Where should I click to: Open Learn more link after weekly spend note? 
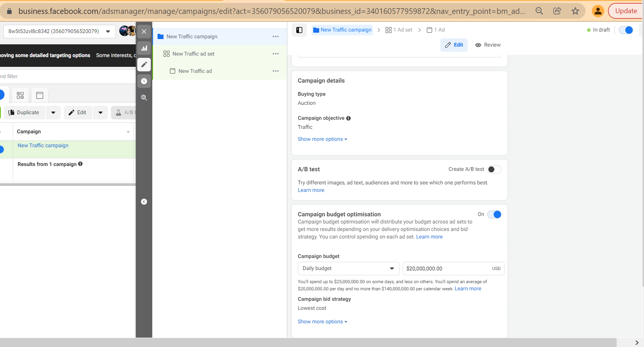(468, 288)
